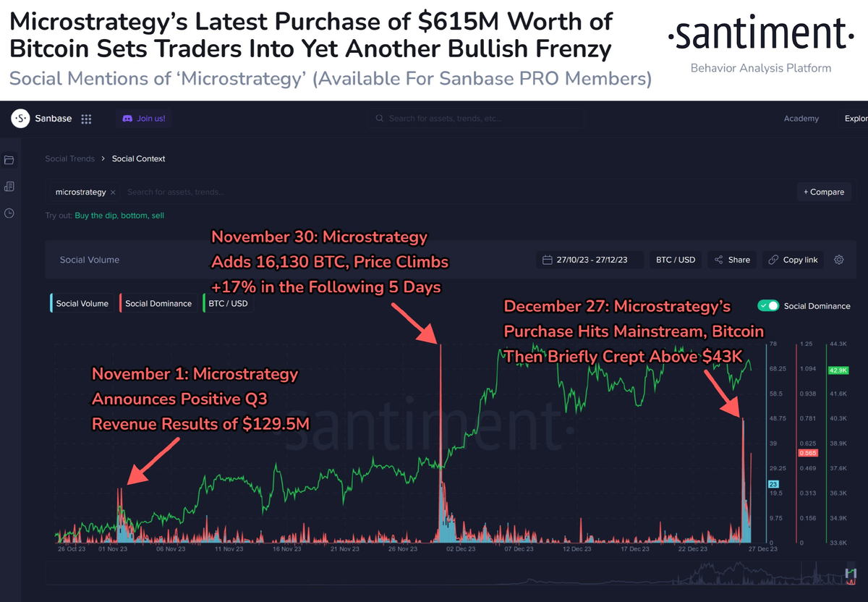Viewport: 868px width, 602px height.
Task: Toggle the Social Dominance switch off
Action: 768,306
